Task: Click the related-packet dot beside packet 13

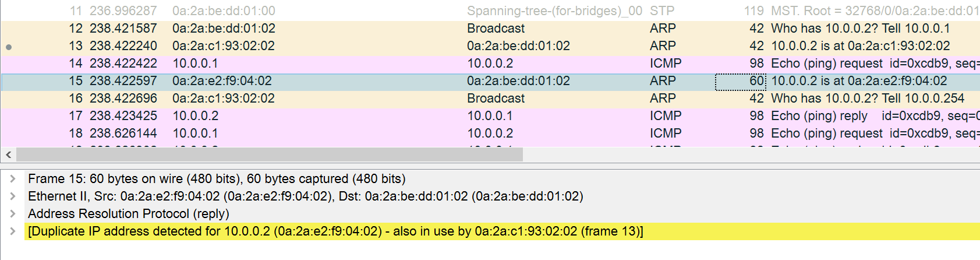Action: [x=9, y=47]
